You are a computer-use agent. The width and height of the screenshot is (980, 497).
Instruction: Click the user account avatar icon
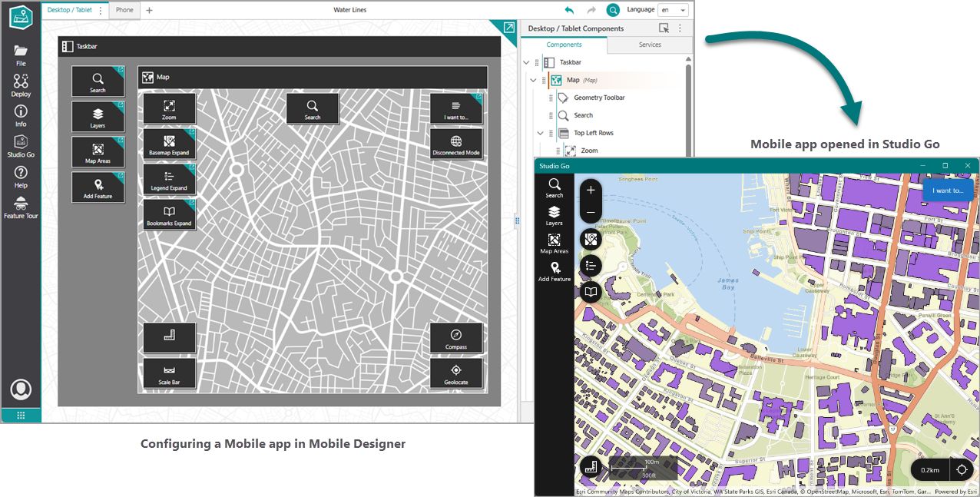coord(21,389)
